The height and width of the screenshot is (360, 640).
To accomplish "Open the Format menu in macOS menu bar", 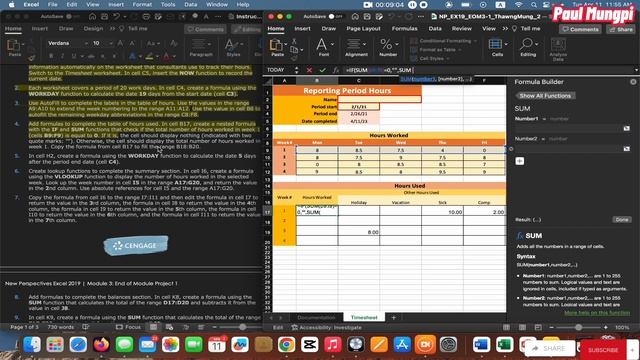I will tap(142, 4).
